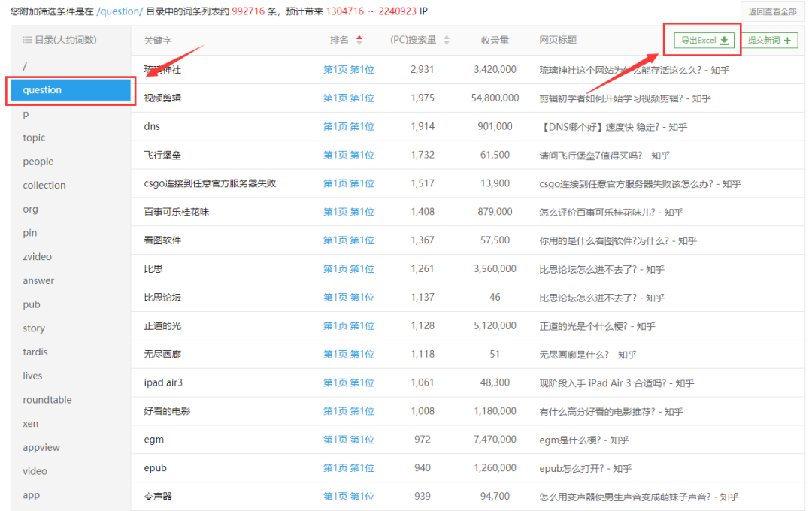The width and height of the screenshot is (812, 511).
Task: Sort by (PC)搜索量 column arrow icon
Action: click(447, 40)
